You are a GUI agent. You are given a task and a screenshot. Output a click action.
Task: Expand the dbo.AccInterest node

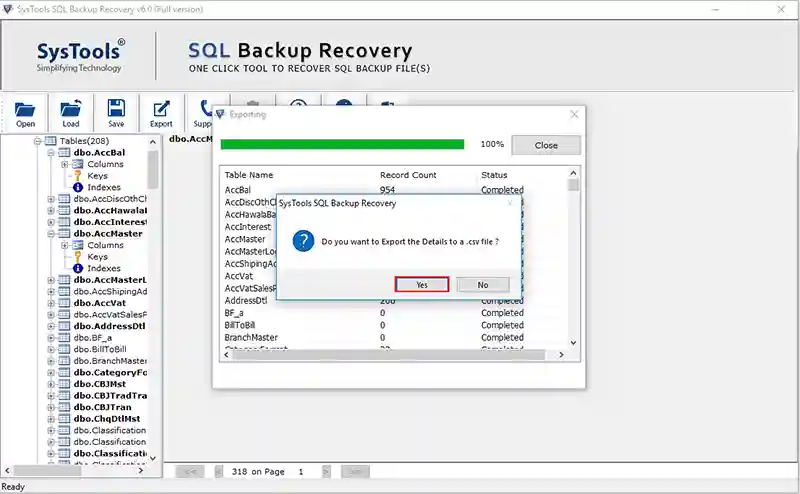51,222
